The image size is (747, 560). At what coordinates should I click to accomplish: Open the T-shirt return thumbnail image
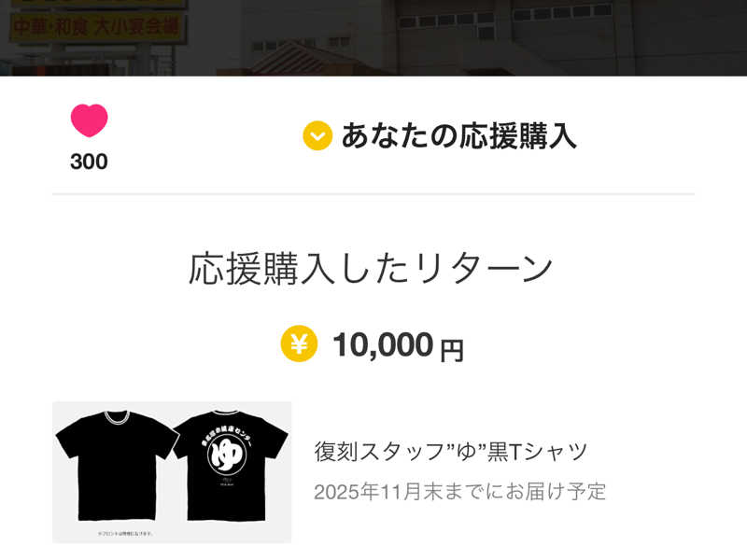coord(172,471)
